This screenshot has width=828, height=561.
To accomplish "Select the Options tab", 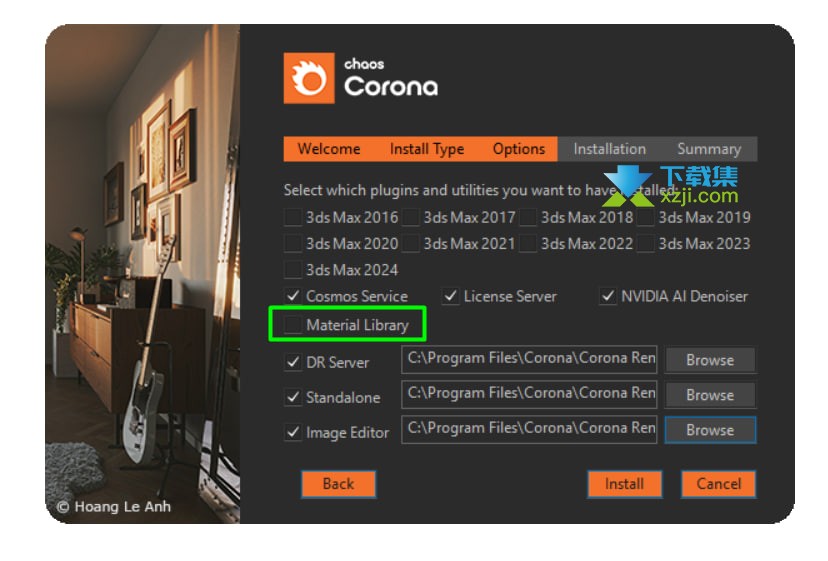I will [519, 149].
